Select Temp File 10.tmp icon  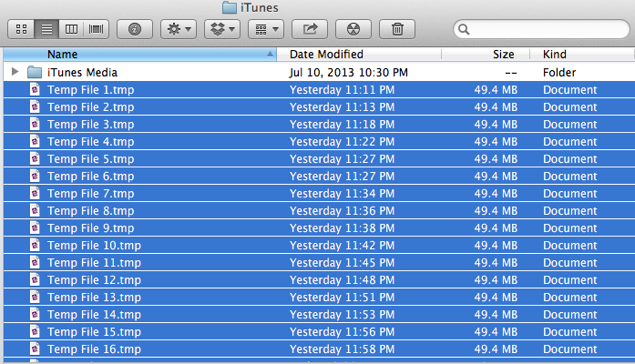point(35,245)
